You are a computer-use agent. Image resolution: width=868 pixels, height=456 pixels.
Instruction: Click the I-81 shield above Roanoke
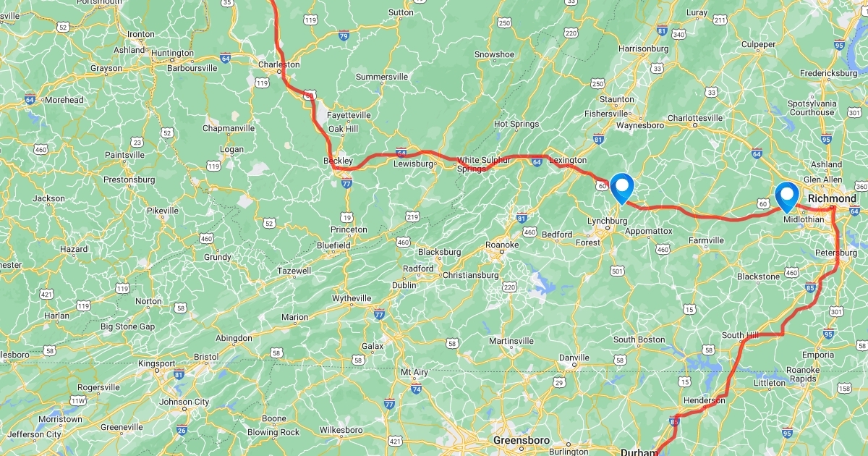[x=522, y=217]
